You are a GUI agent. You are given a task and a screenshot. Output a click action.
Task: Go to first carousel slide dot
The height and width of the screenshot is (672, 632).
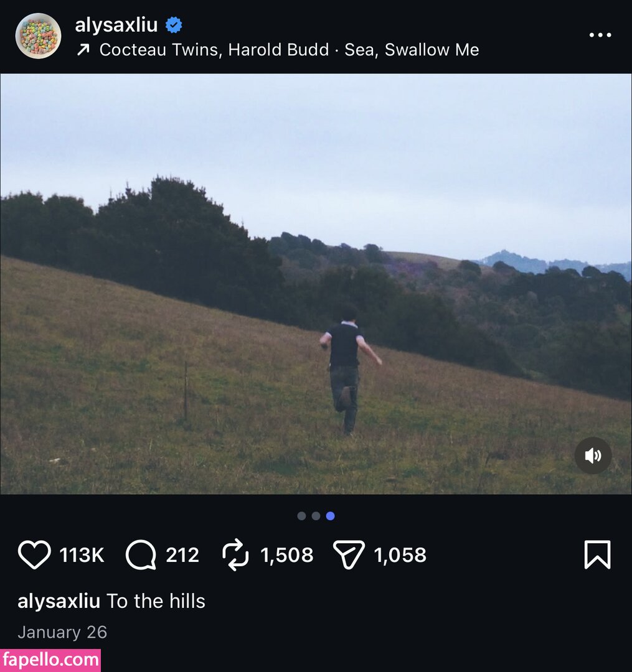click(x=301, y=516)
